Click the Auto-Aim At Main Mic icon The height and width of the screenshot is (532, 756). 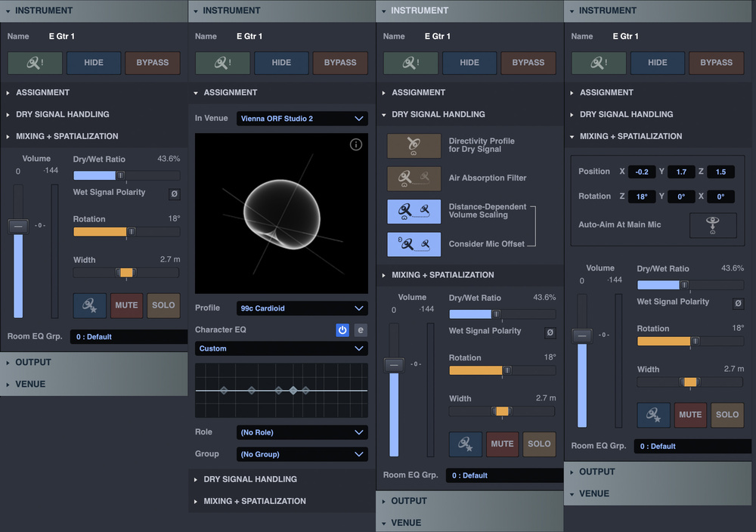[x=711, y=225]
